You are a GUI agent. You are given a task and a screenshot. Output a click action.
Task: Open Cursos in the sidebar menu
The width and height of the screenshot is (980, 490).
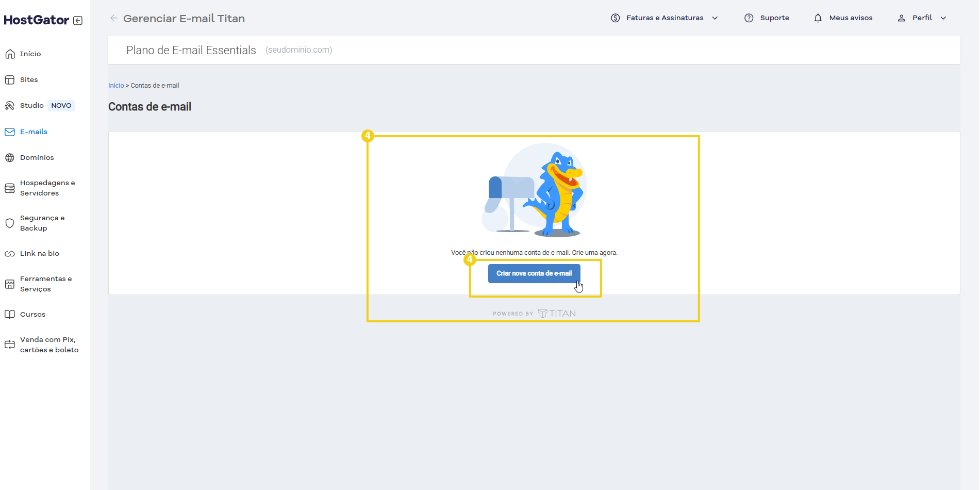pyautogui.click(x=32, y=315)
